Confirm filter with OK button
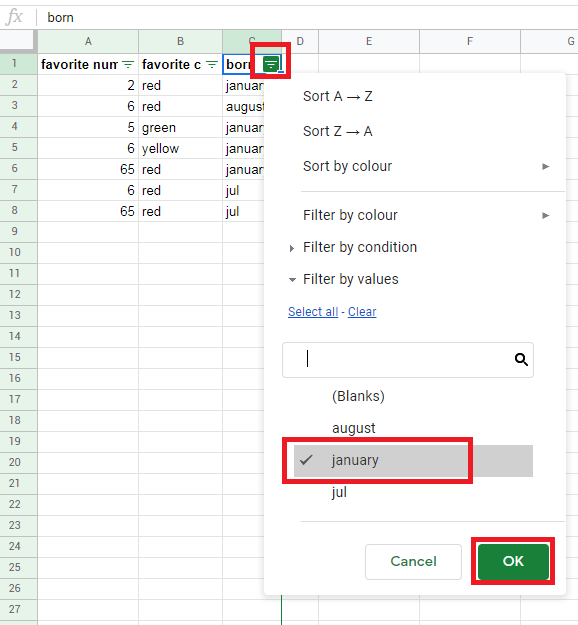 (x=513, y=562)
